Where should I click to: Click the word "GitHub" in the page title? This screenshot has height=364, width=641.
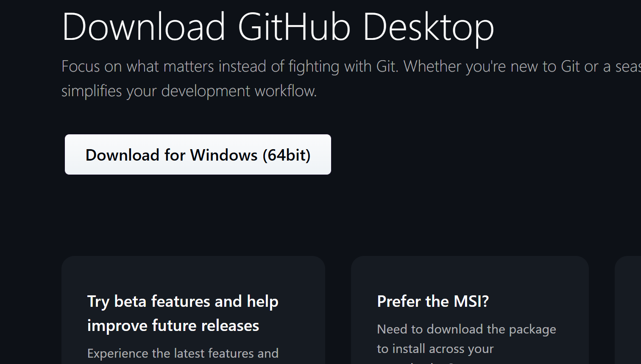click(x=294, y=27)
